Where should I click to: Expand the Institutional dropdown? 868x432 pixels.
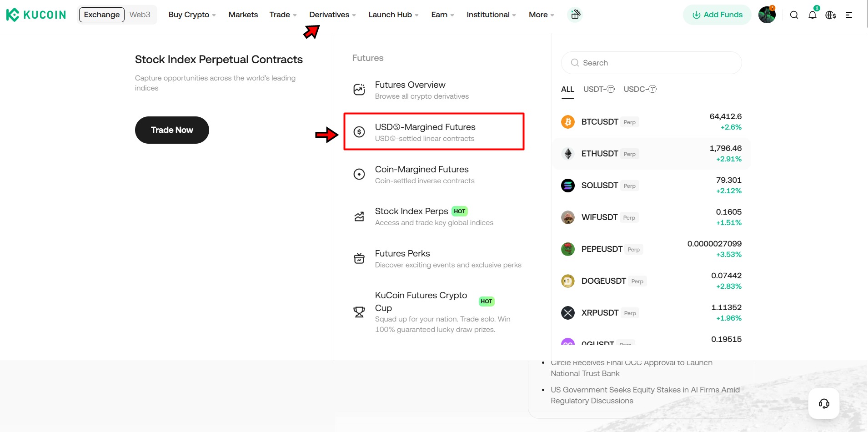pyautogui.click(x=491, y=15)
